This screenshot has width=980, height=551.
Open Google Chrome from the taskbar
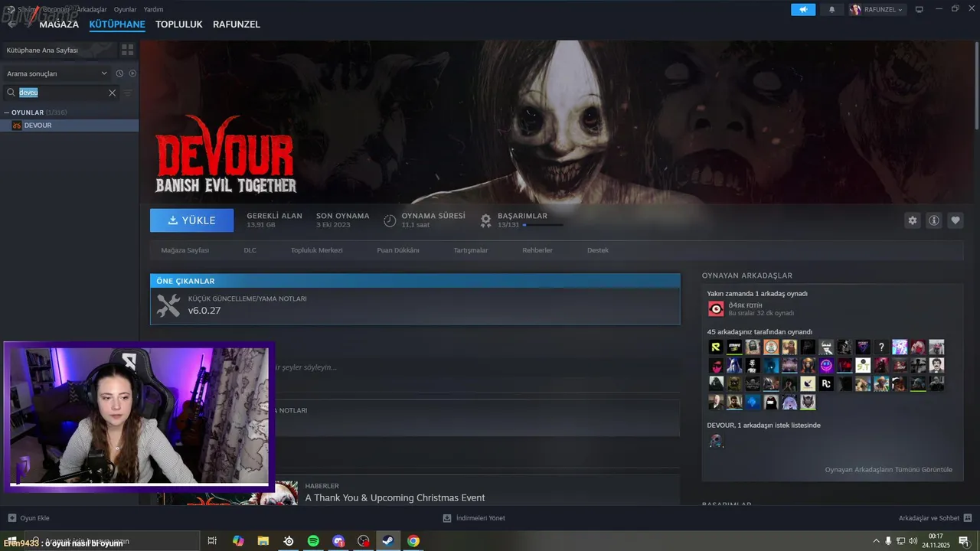tap(413, 541)
